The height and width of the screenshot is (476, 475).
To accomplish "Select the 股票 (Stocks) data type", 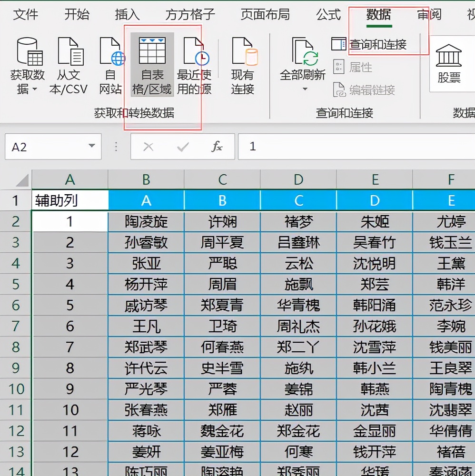I will tap(449, 64).
